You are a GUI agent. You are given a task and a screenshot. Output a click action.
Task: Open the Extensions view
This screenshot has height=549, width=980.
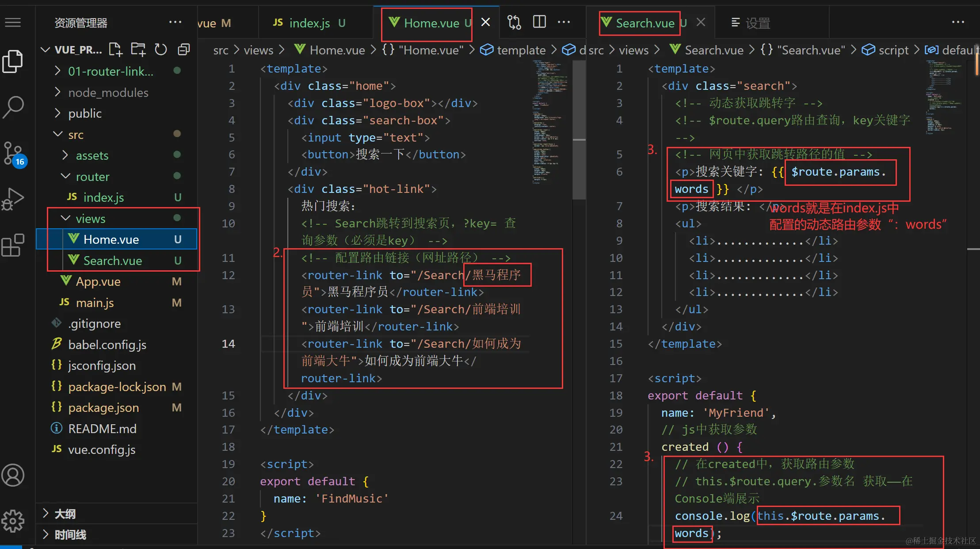[13, 245]
